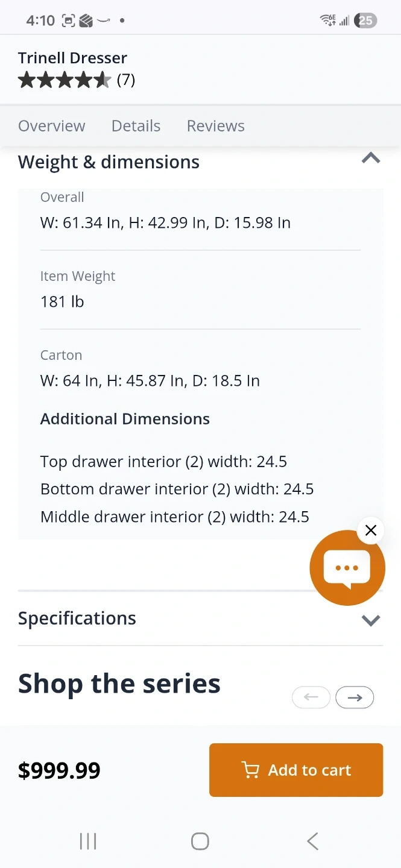
Task: Open the (7) review count link
Action: click(126, 80)
